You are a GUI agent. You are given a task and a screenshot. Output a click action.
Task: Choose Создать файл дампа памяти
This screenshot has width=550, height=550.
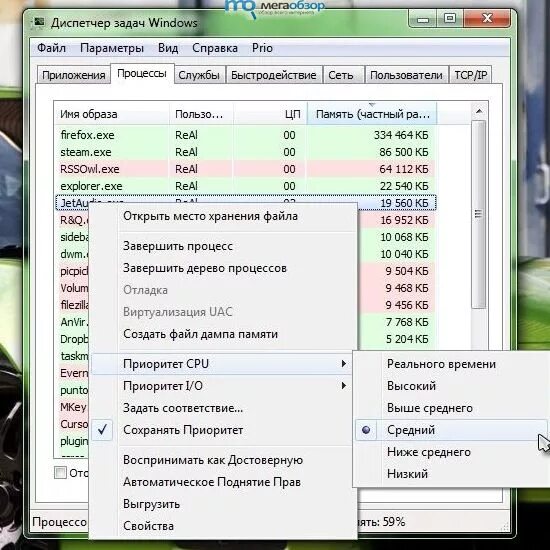point(224,334)
